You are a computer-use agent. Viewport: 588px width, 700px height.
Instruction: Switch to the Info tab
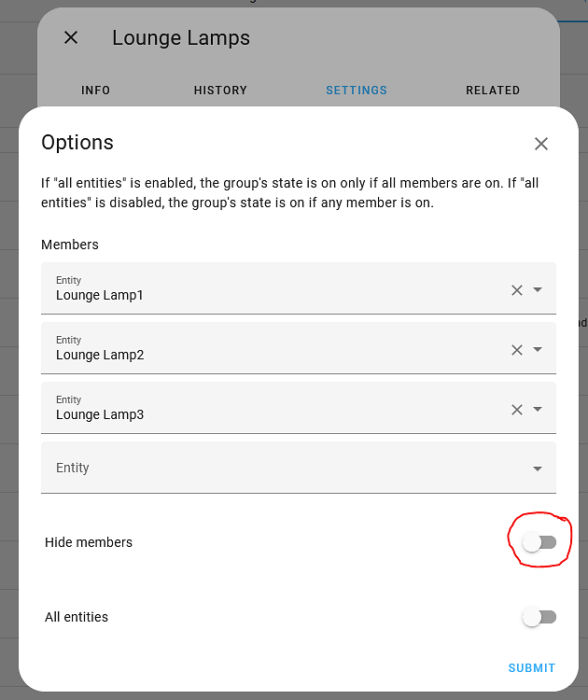pos(95,91)
